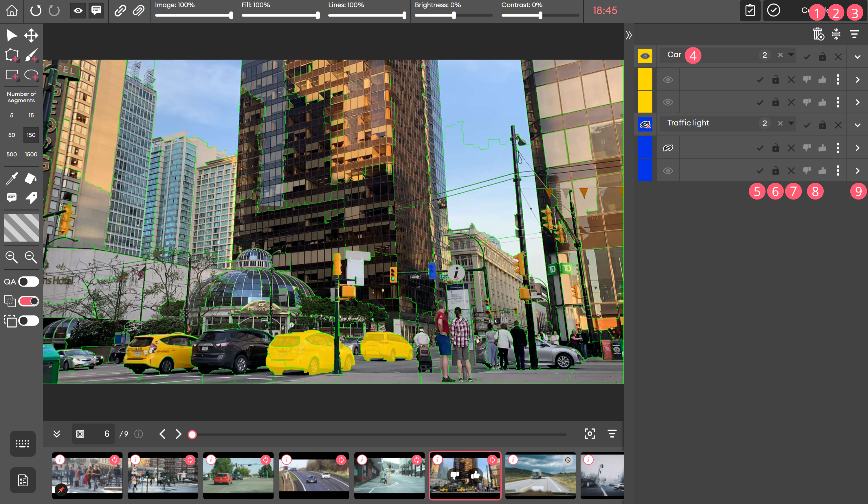Collapse the Car class group chevron
This screenshot has height=504, width=868.
tap(857, 57)
